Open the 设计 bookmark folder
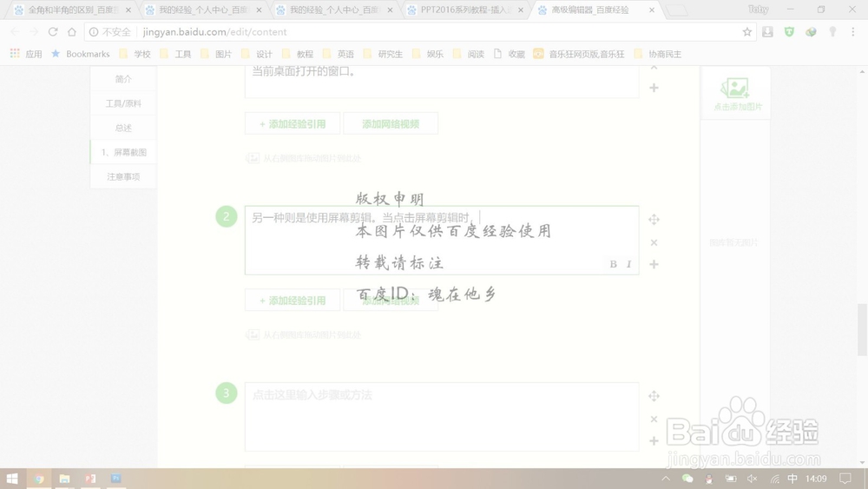This screenshot has height=489, width=868. [x=257, y=54]
